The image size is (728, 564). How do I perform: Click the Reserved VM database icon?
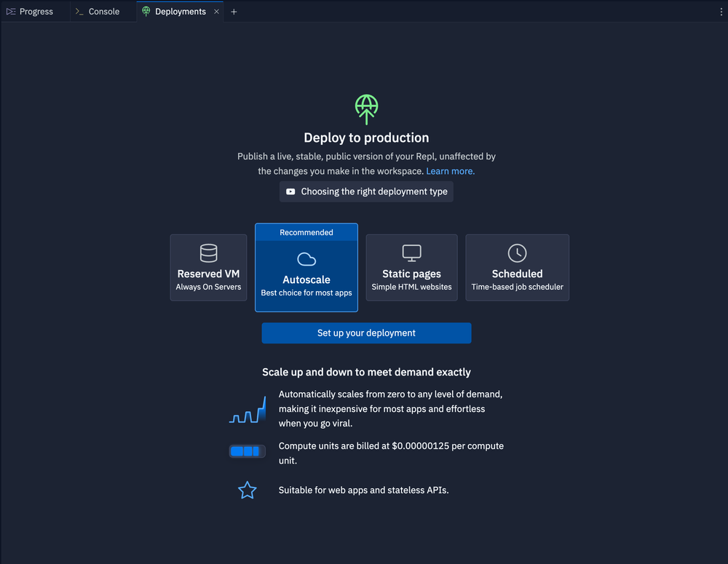pos(208,253)
